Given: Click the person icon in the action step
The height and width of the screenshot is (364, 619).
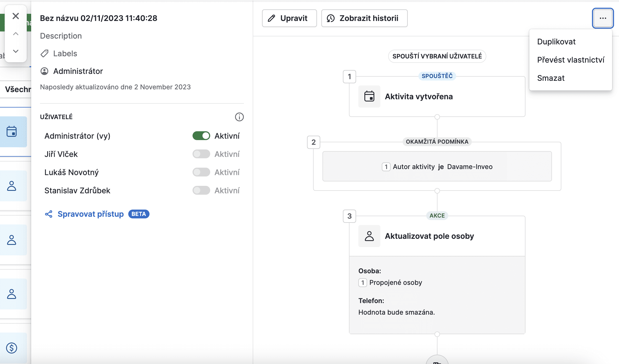Looking at the screenshot, I should (369, 236).
